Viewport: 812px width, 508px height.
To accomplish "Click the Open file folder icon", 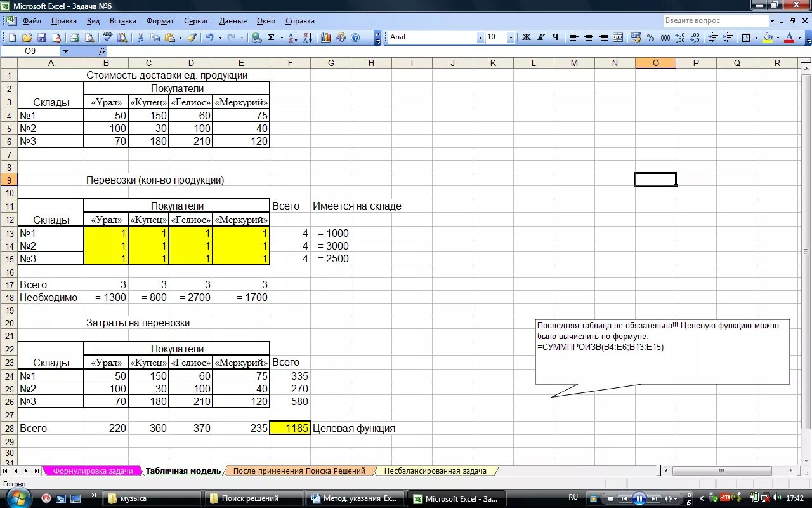I will coord(27,37).
